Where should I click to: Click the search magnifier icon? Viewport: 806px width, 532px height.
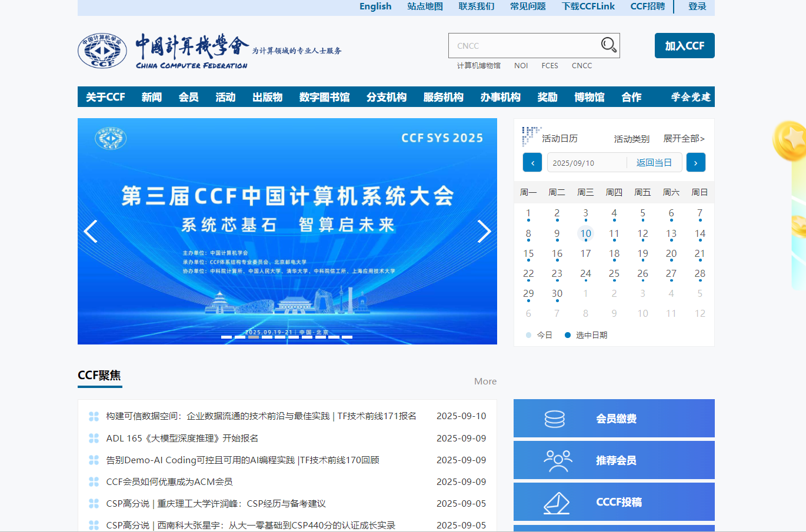[608, 45]
